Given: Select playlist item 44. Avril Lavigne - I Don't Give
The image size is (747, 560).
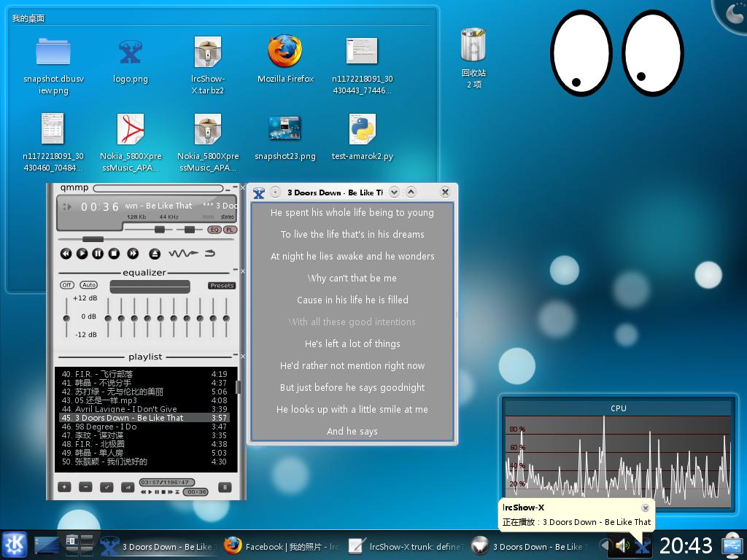Looking at the screenshot, I should 144,409.
